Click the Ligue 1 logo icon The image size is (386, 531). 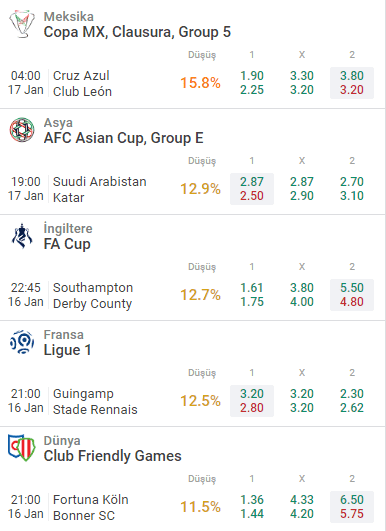(22, 342)
